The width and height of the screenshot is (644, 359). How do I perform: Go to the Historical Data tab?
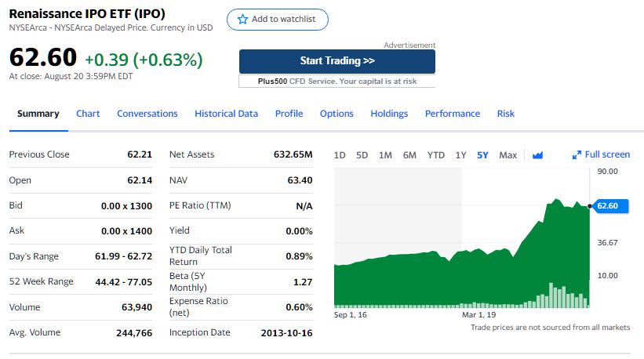pos(227,114)
